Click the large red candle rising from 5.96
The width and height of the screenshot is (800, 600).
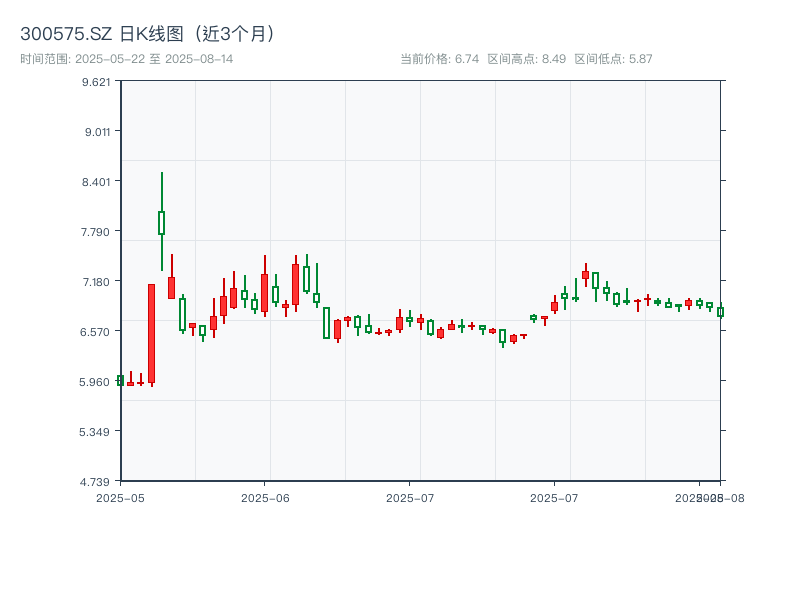(x=152, y=334)
